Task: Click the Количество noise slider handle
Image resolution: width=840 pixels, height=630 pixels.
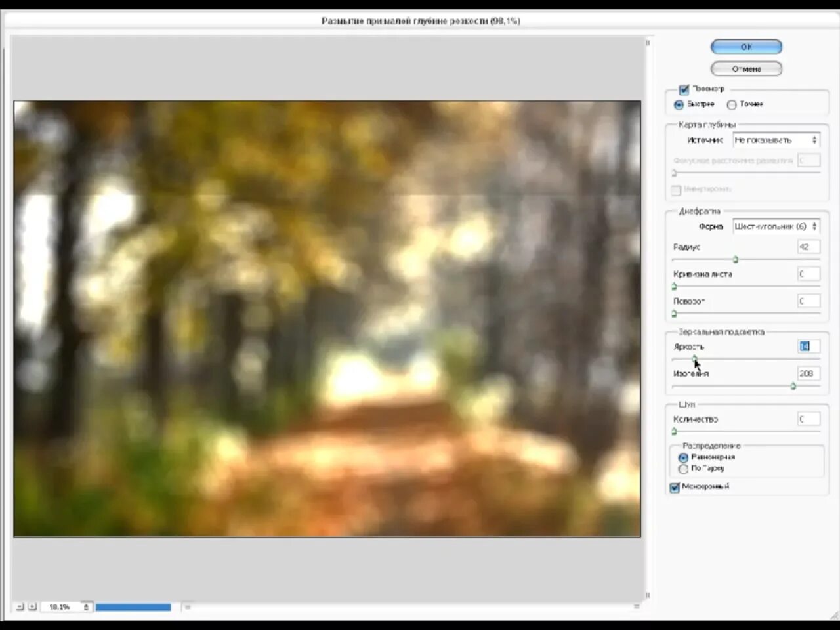Action: pos(674,432)
